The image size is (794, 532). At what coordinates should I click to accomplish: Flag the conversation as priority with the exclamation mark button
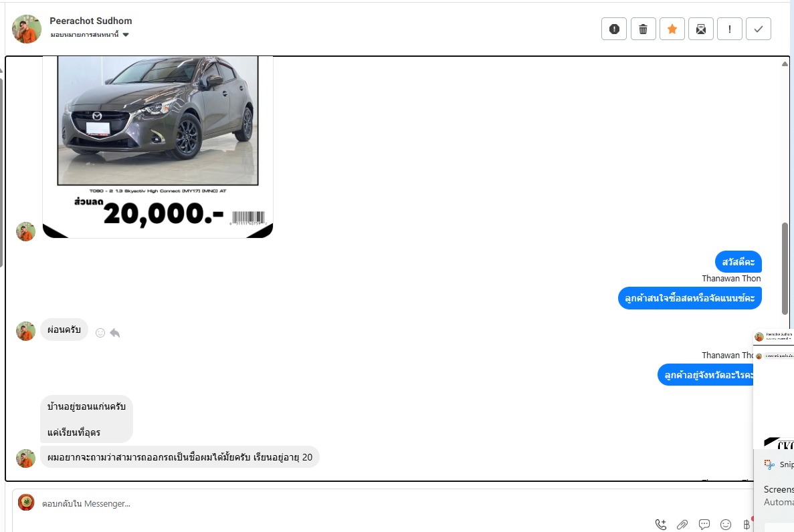(x=730, y=29)
